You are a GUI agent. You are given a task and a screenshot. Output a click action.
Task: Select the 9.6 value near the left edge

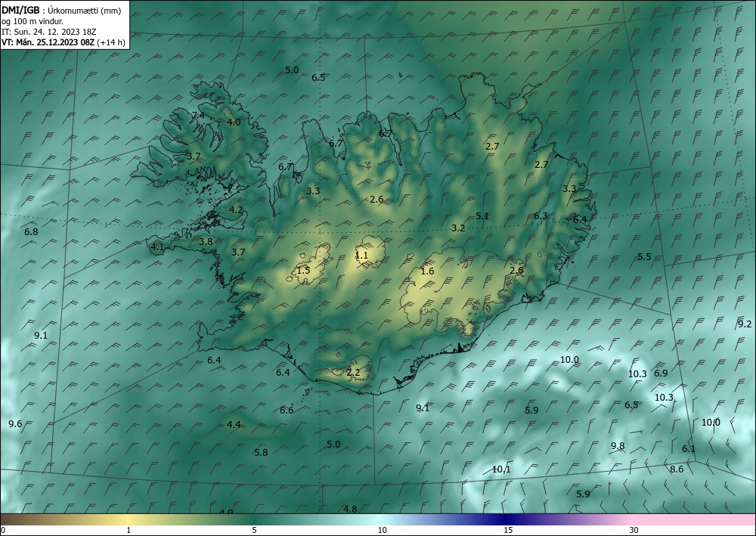tap(15, 424)
